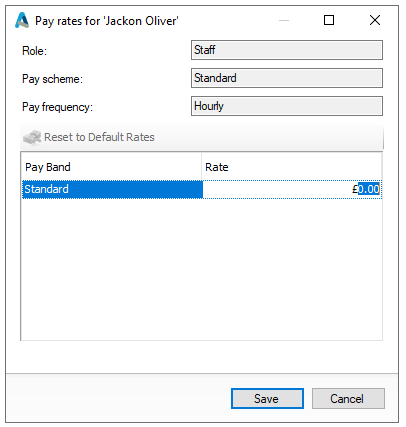
Task: Maximize the Pay rates window
Action: [x=329, y=20]
